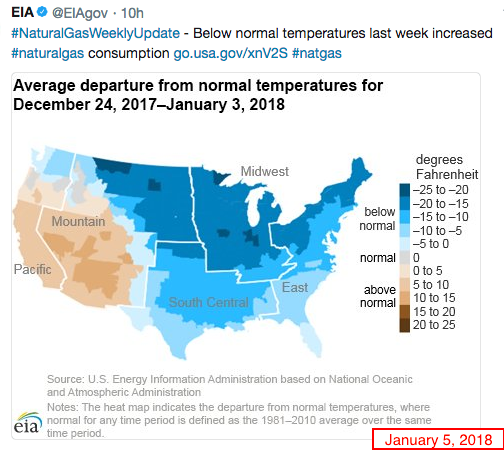Click the Midwest region label
Viewport: 504px width, 450px height.
[x=265, y=171]
